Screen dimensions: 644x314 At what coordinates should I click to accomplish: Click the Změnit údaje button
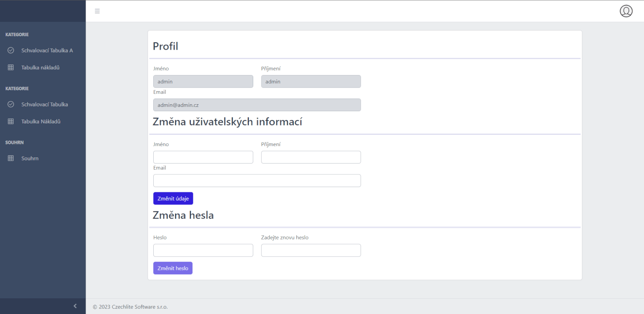(173, 198)
